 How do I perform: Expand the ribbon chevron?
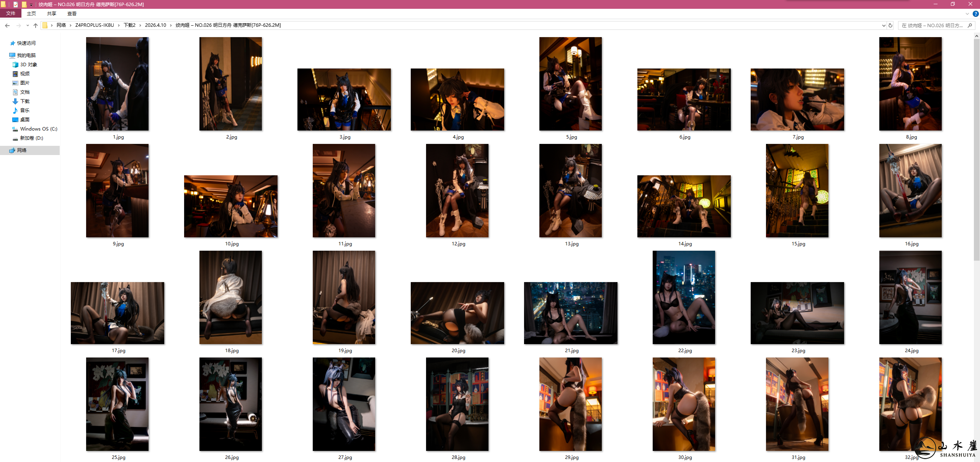coord(967,14)
